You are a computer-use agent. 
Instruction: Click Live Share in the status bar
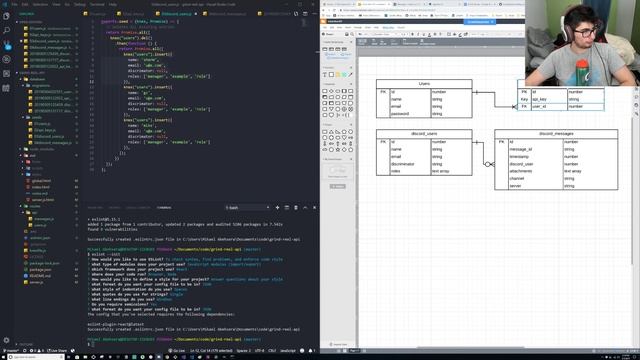(x=57, y=351)
